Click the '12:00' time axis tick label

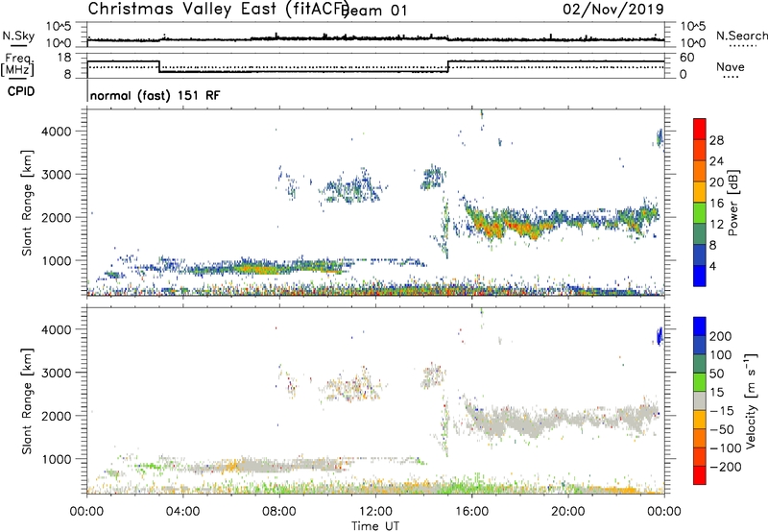point(375,512)
